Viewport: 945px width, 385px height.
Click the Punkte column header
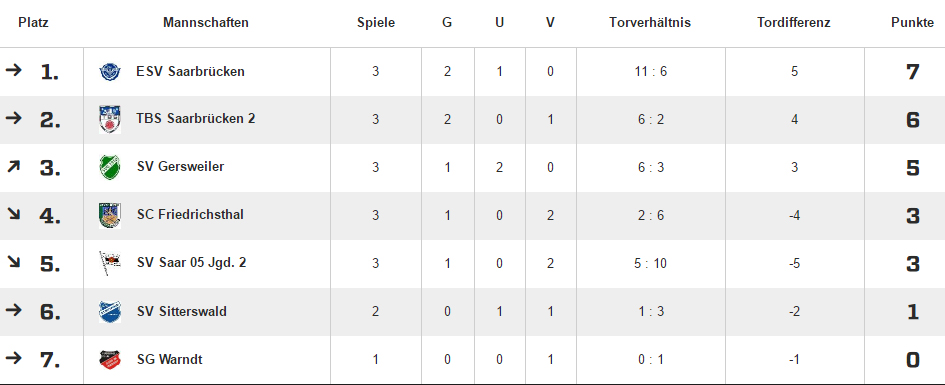(x=912, y=23)
